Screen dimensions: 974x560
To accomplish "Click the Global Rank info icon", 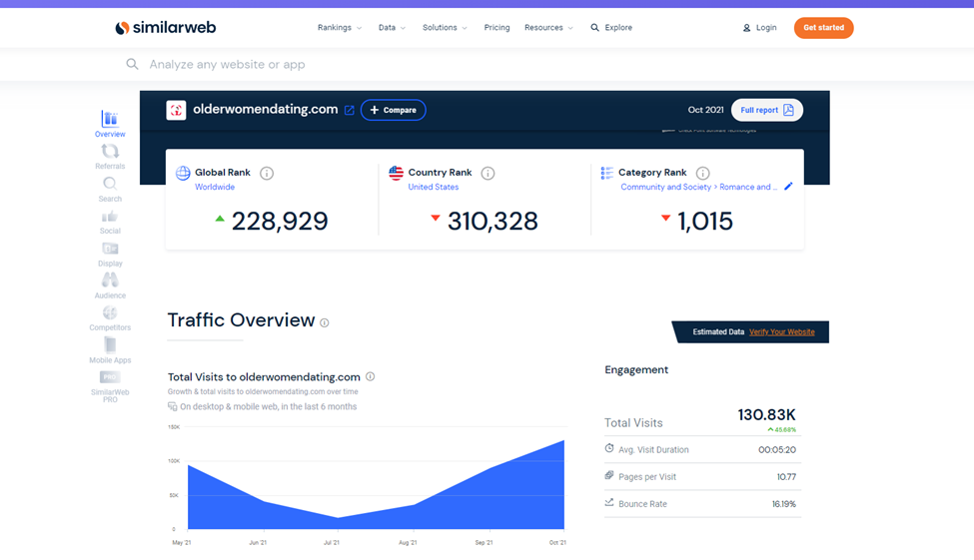I will point(267,174).
